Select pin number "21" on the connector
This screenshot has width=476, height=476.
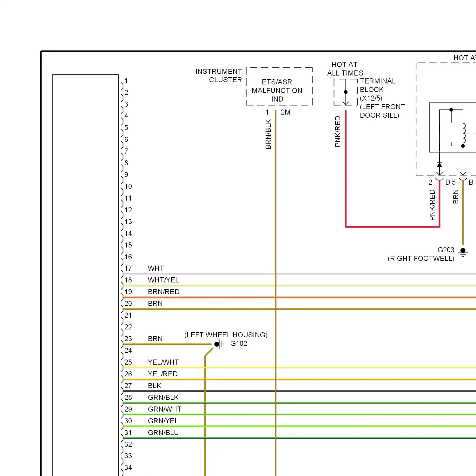[x=128, y=315]
